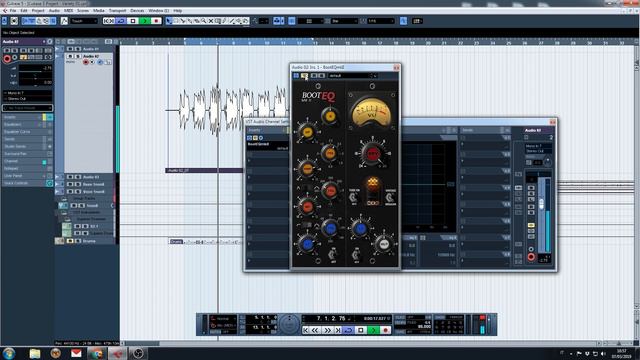
Task: Click green Play in the top toolbar
Action: (x=144, y=21)
